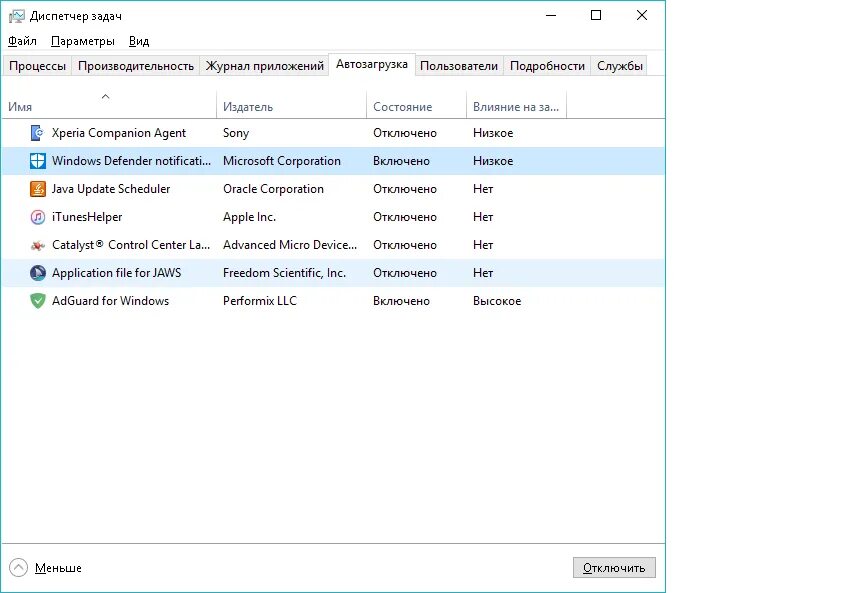
Task: Select the AdGuard for Windows entry
Action: coord(110,301)
